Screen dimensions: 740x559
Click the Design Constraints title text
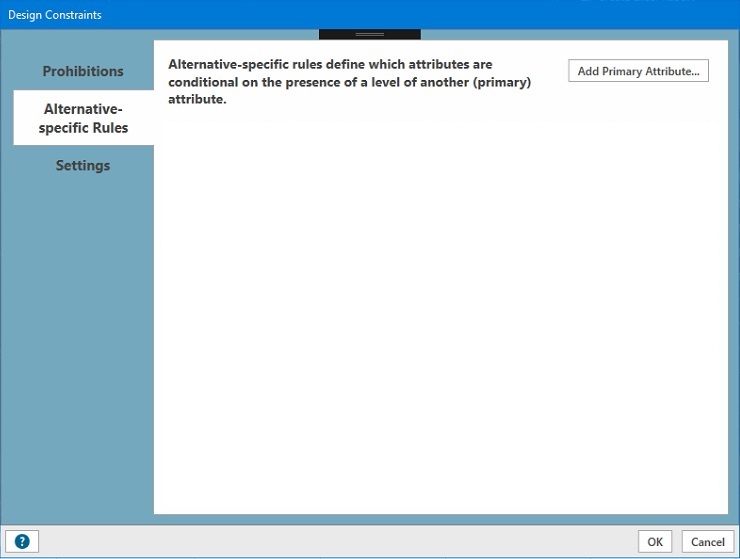[55, 15]
